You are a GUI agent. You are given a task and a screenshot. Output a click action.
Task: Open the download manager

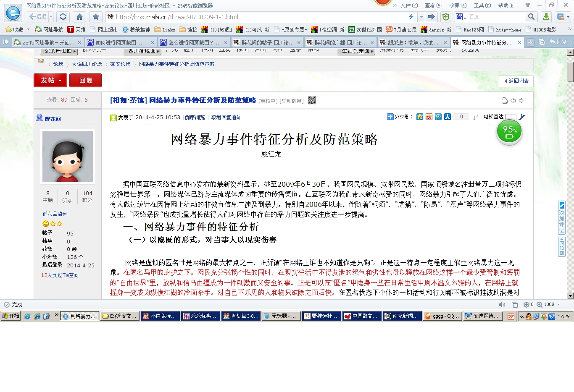click(x=545, y=17)
